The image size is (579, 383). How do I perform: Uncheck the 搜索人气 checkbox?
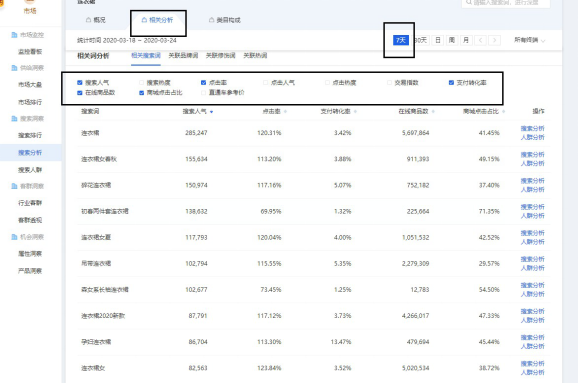80,83
